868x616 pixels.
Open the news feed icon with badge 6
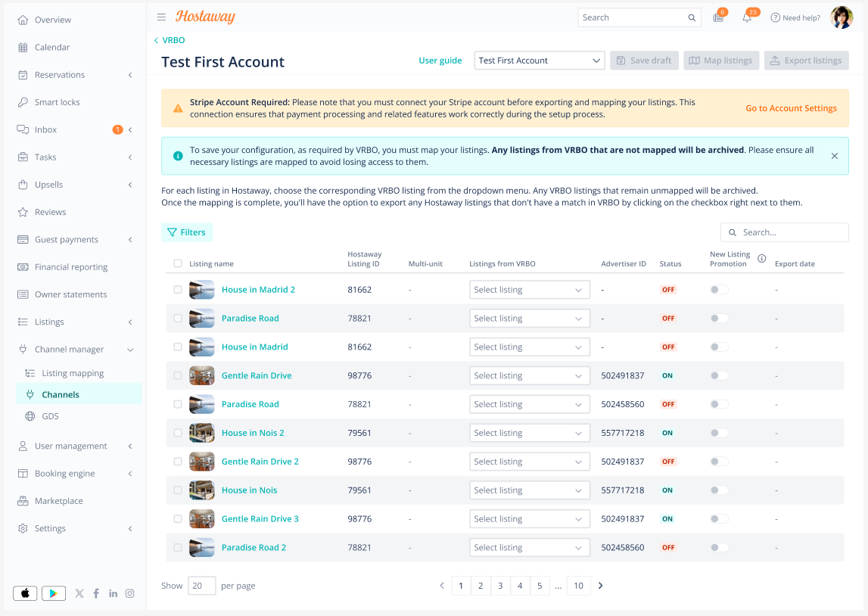(x=718, y=17)
